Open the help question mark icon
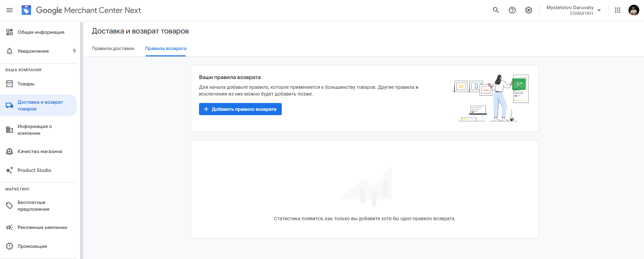 coord(512,10)
